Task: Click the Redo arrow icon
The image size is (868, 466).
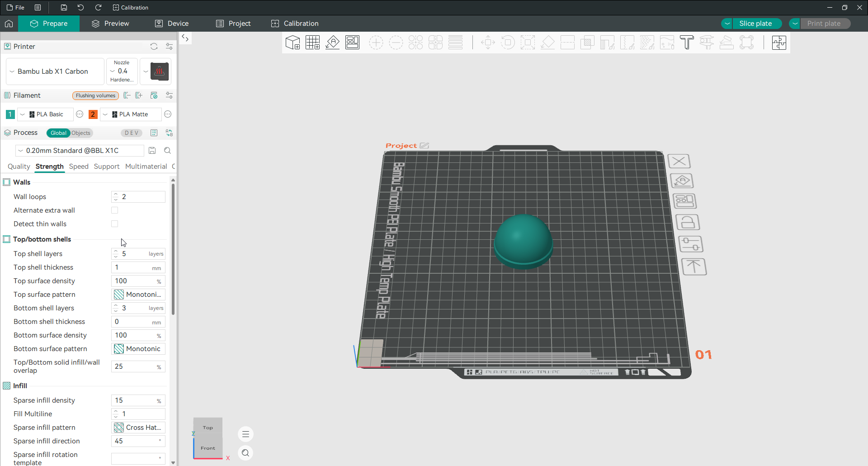Action: pyautogui.click(x=98, y=7)
